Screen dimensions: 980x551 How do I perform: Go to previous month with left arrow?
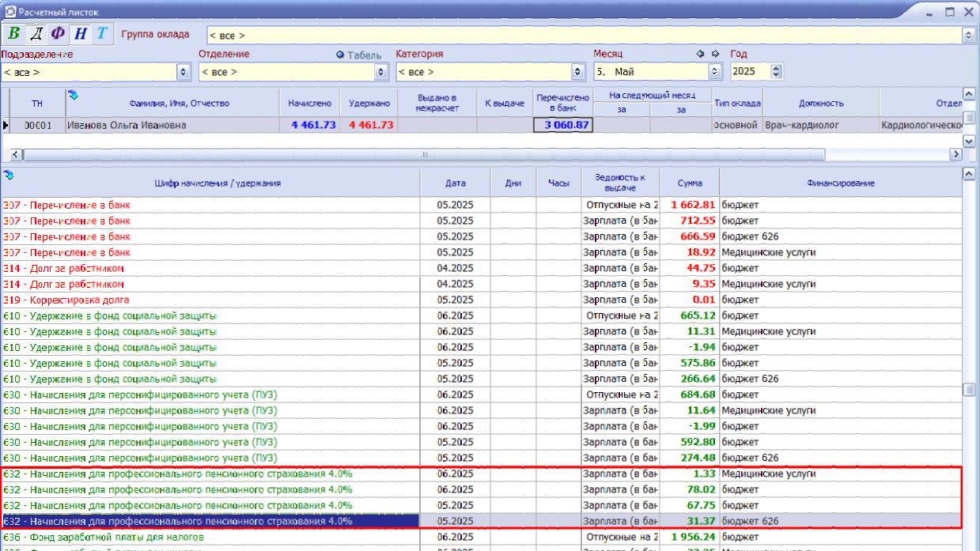coord(700,54)
